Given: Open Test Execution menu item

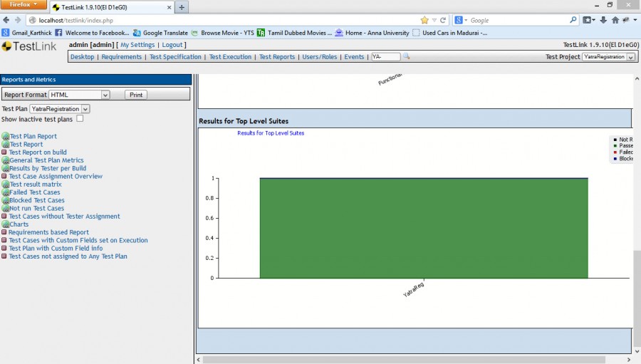Looking at the screenshot, I should click(x=230, y=57).
